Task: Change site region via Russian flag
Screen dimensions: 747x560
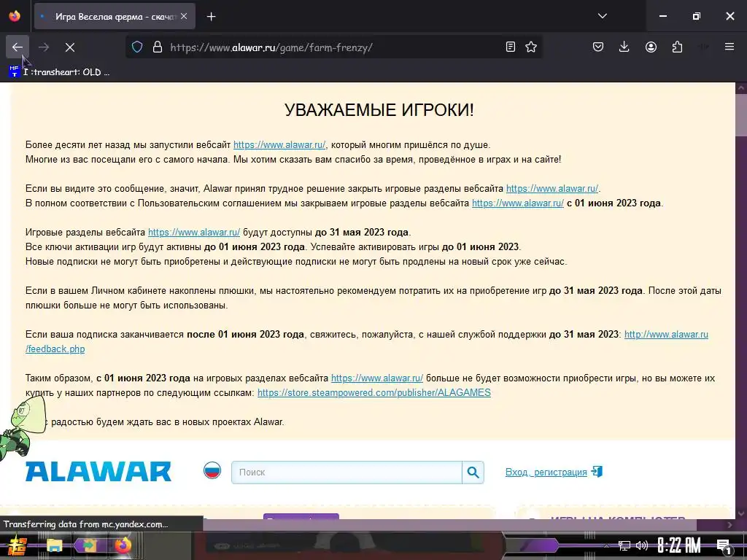Action: click(x=212, y=470)
